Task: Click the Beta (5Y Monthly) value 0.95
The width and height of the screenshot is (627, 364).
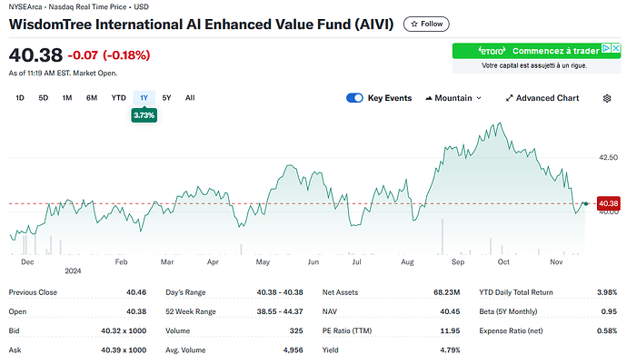Action: coord(609,311)
